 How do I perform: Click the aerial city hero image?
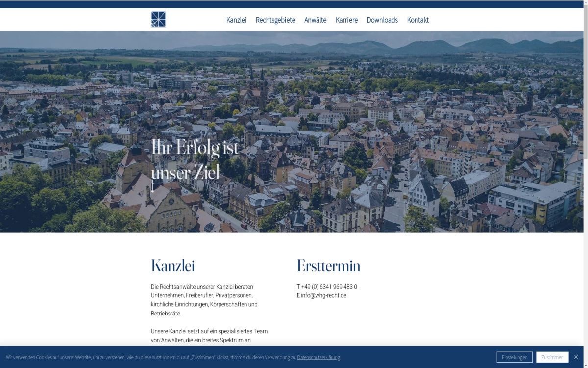392,123
